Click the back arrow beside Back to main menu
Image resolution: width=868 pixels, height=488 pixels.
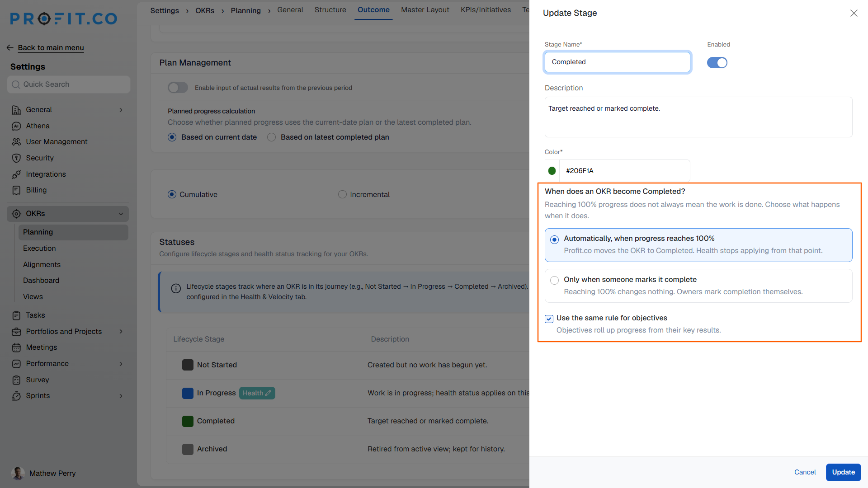tap(10, 47)
